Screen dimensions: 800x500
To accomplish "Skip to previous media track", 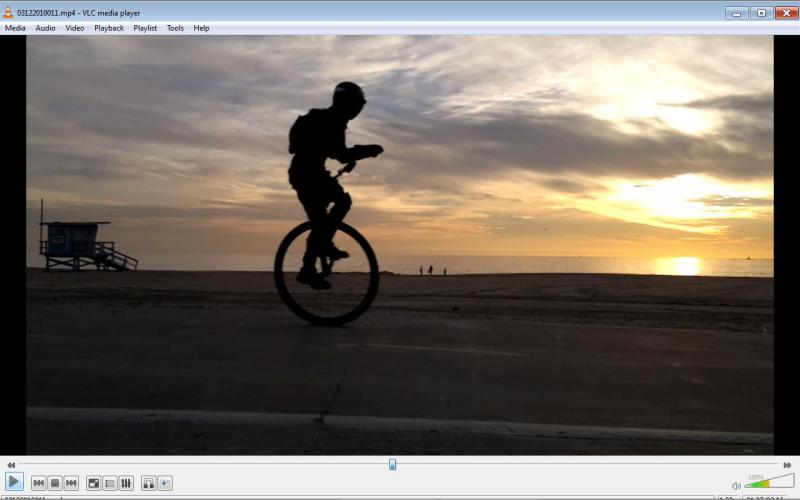I will (38, 483).
